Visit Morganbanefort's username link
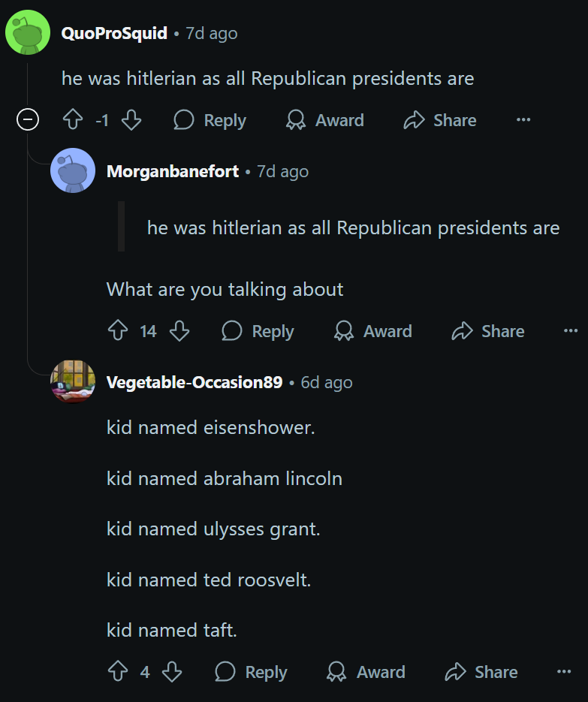This screenshot has height=702, width=588. click(x=173, y=171)
